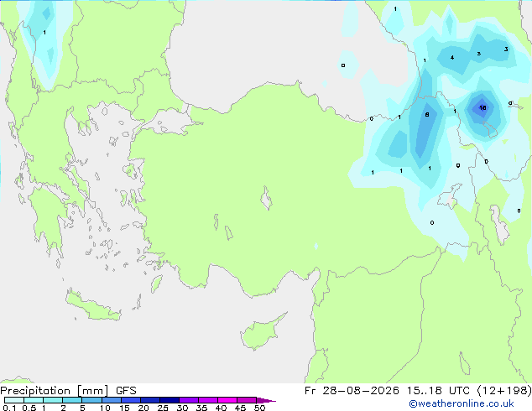Click the "GFS" model label
This screenshot has width=532, height=411.
pos(126,391)
